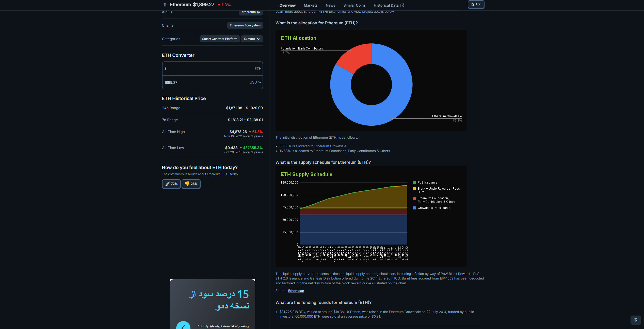This screenshot has height=329, width=644.
Task: Follow the Etherscan source link
Action: point(296,291)
